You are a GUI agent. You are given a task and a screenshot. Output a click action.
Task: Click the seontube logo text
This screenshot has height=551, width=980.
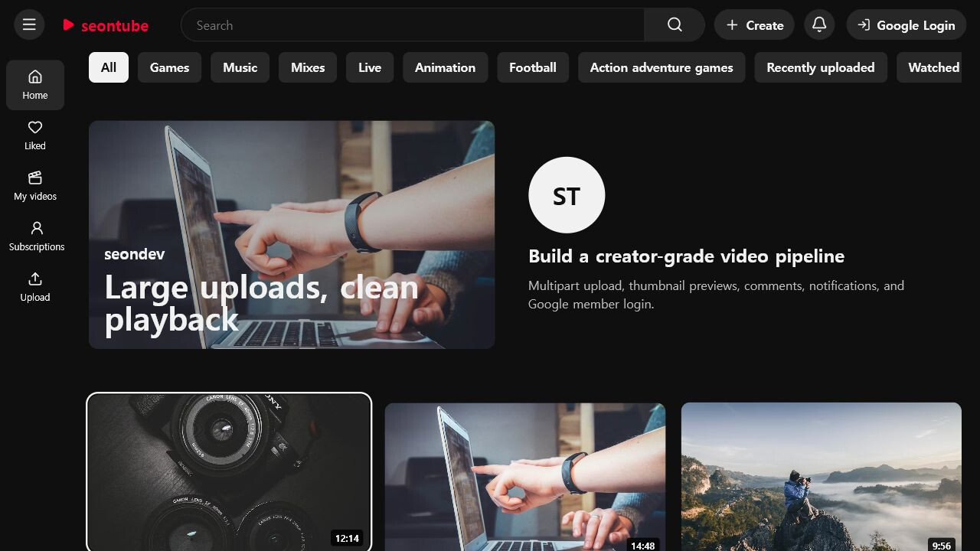tap(115, 25)
